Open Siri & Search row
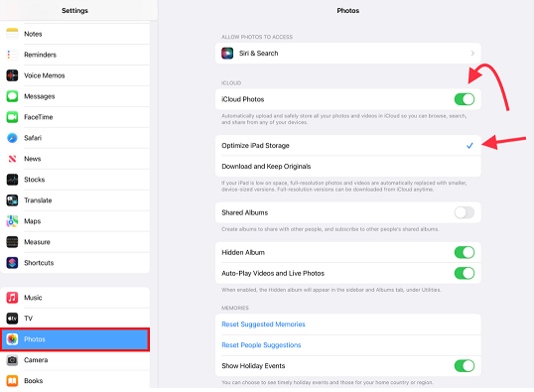The image size is (534, 392). click(348, 54)
